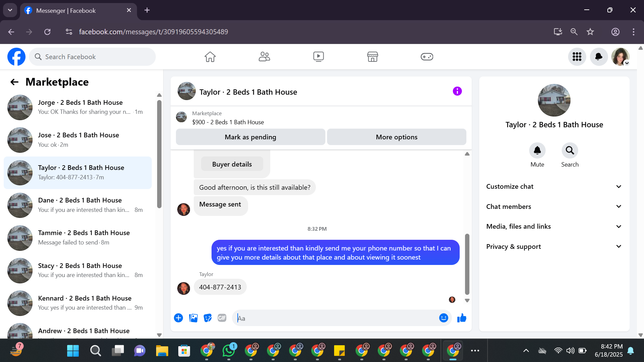Open the tab search dropdown in Chrome

[x=10, y=10]
